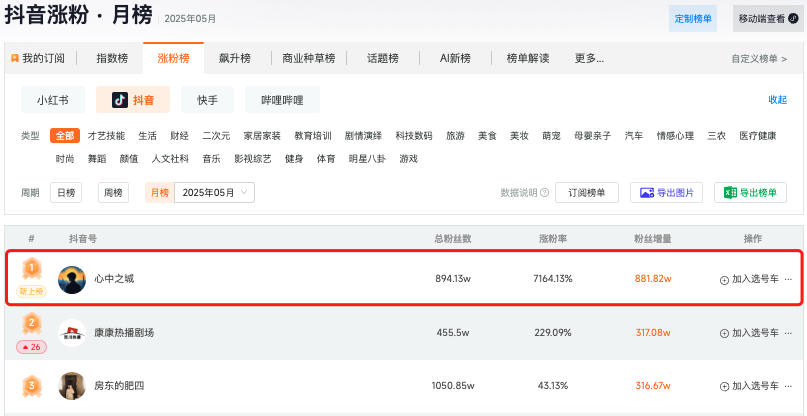Click the plus icon for 心中之城 row
Viewport: 807px width, 416px height.
click(724, 280)
